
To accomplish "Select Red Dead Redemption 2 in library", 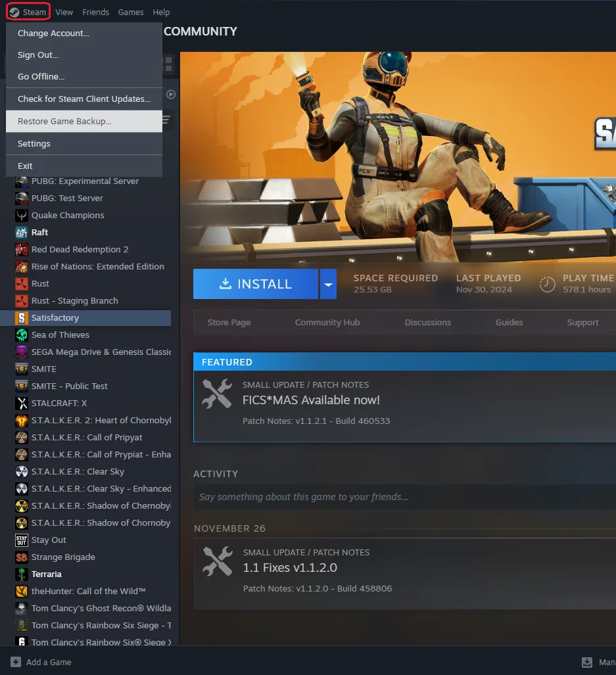I will [x=80, y=249].
